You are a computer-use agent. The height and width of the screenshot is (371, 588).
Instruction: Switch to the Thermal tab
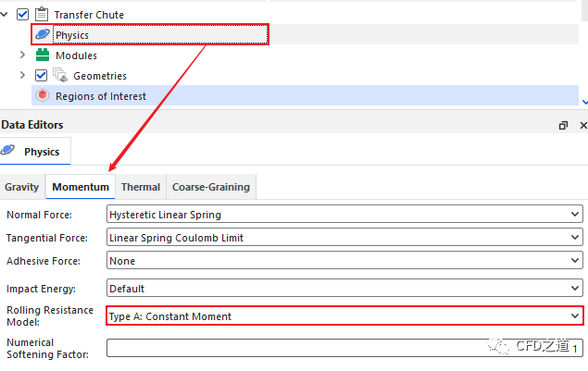coord(141,187)
